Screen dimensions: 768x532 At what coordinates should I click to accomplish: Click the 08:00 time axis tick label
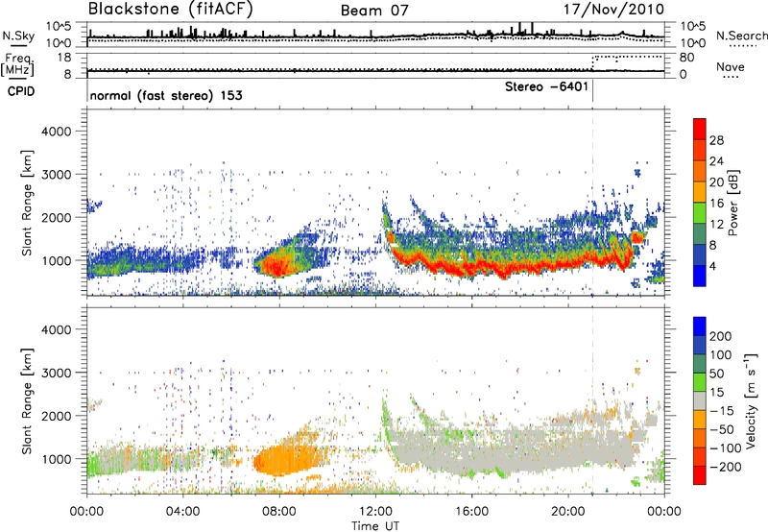pyautogui.click(x=279, y=512)
